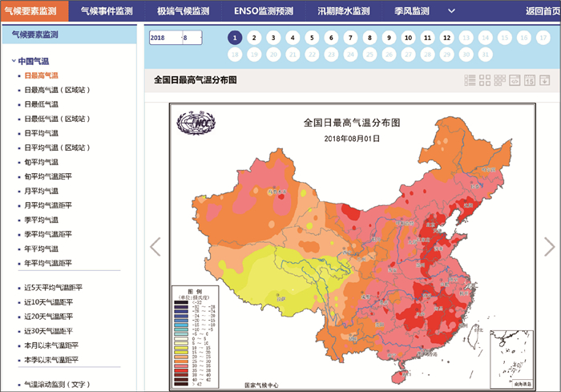Open the 极端气候监测 tab
Screen dimensions: 561x392
(183, 11)
